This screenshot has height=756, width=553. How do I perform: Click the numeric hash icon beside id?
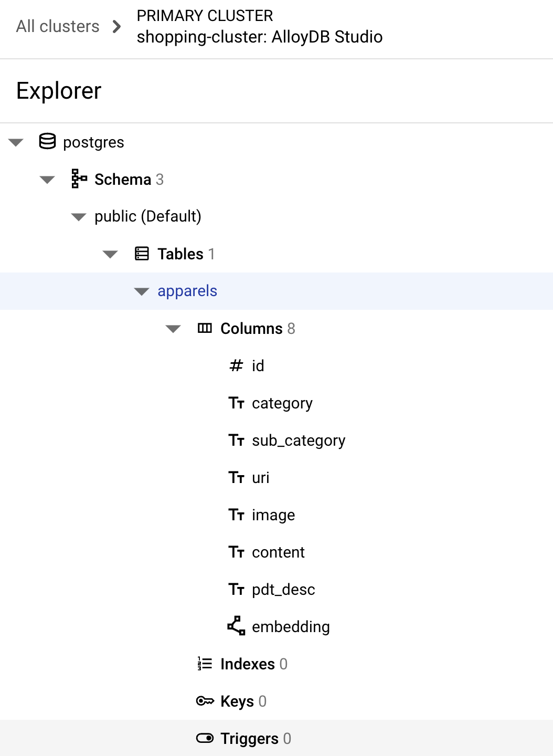(x=236, y=366)
